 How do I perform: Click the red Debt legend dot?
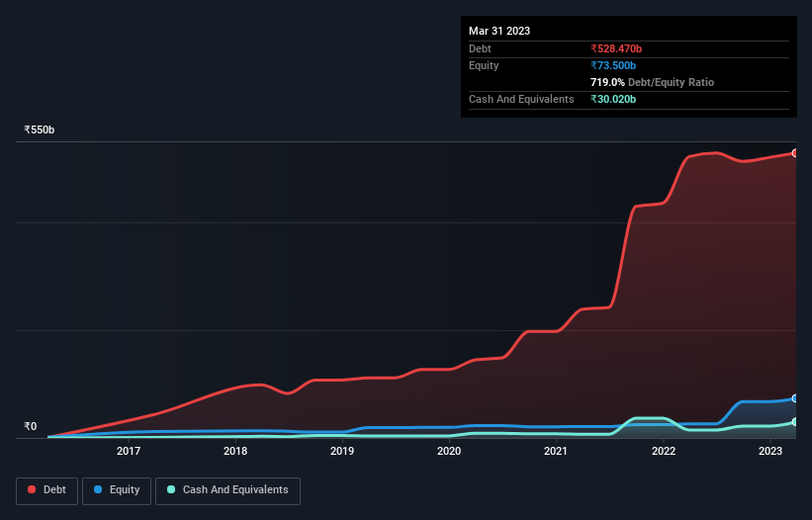pos(32,489)
